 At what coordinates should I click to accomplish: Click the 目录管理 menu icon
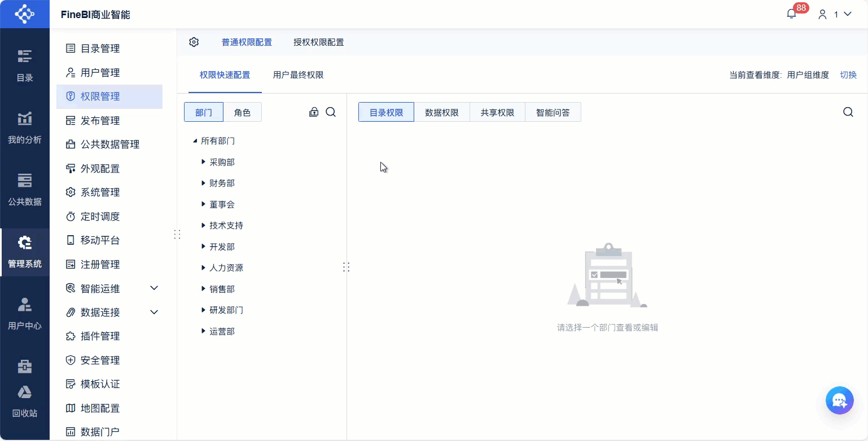click(x=71, y=48)
